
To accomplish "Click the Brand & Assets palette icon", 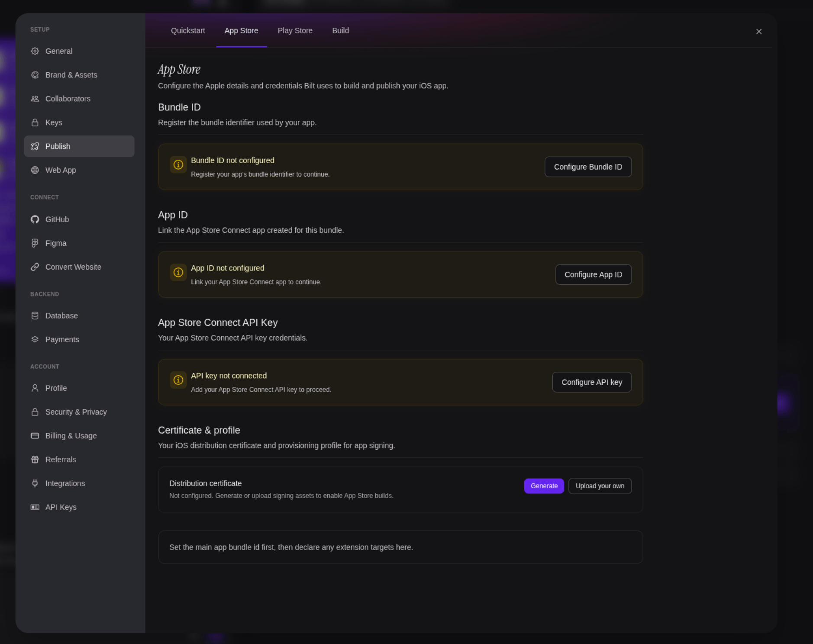I will tap(35, 75).
